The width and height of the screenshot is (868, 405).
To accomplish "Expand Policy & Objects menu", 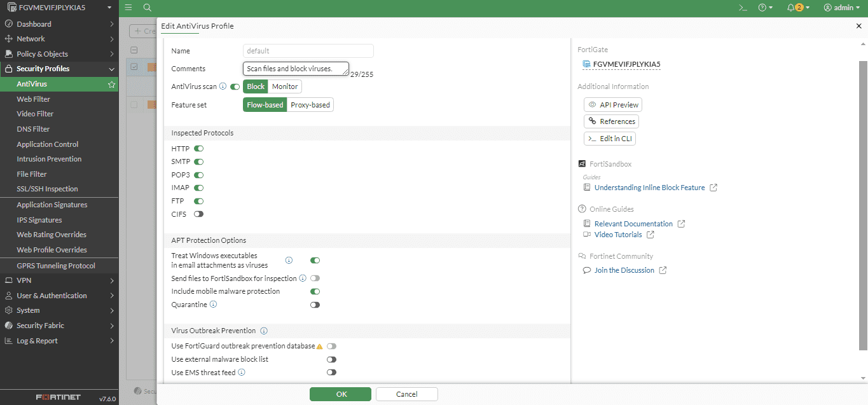I will tap(59, 54).
